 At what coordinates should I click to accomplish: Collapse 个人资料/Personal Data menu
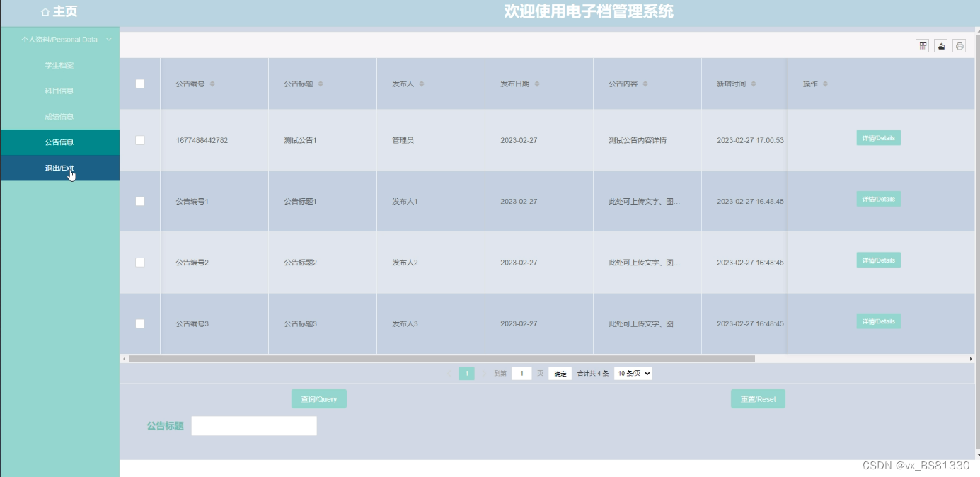[x=60, y=40]
